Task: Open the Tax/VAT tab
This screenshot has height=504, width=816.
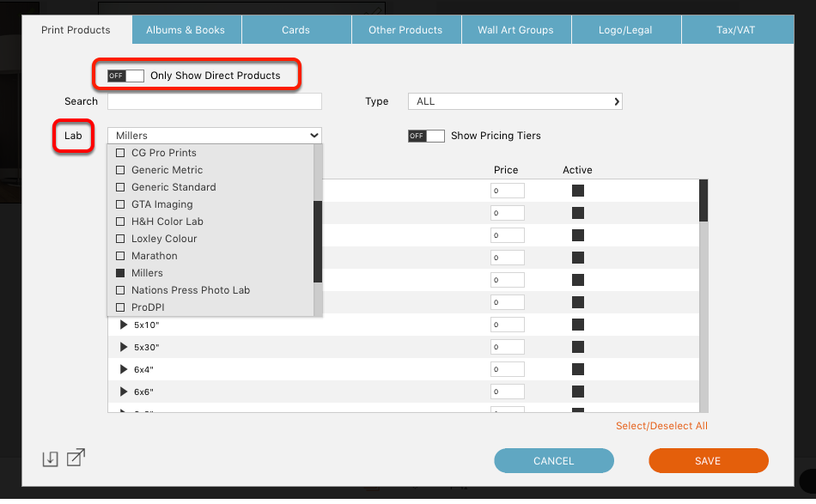Action: [x=736, y=30]
